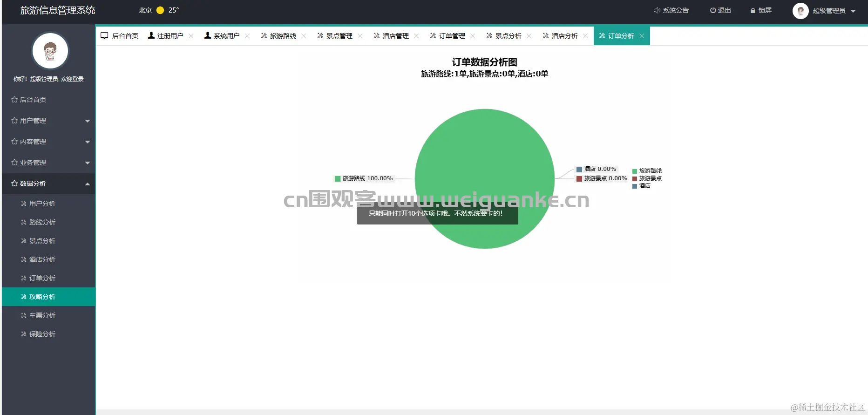The width and height of the screenshot is (868, 415).
Task: Click the 退出 power icon
Action: 712,10
